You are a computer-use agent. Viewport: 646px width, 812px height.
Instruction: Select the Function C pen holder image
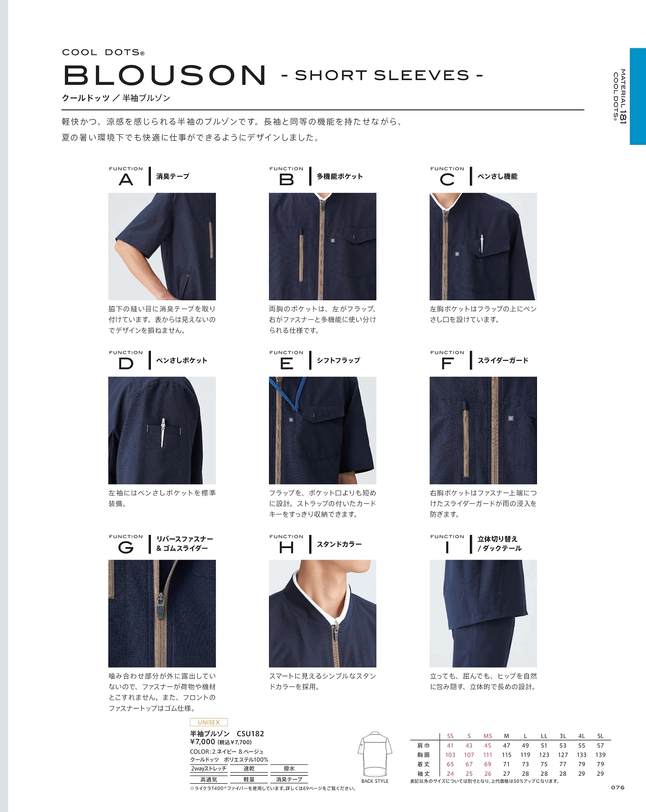[x=483, y=246]
